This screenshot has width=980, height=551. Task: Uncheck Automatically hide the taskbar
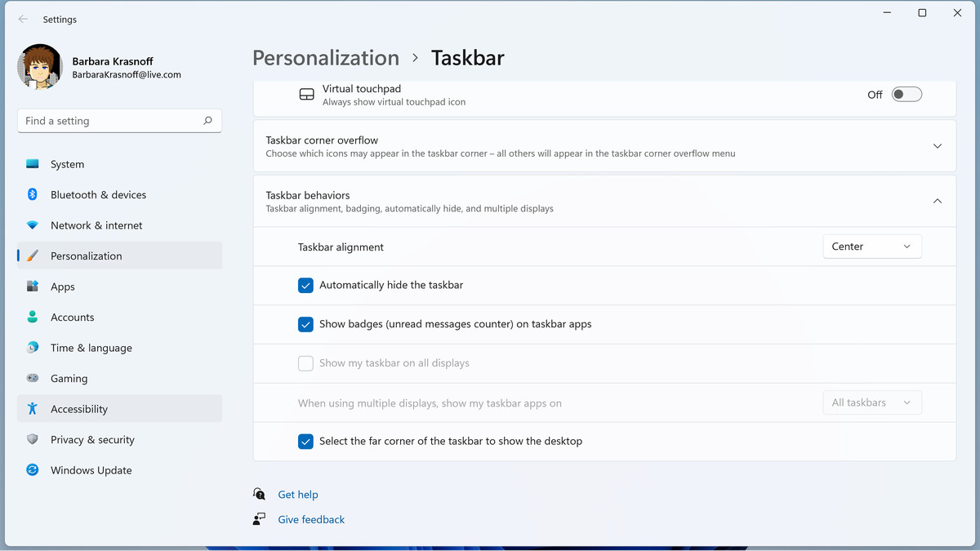(305, 285)
